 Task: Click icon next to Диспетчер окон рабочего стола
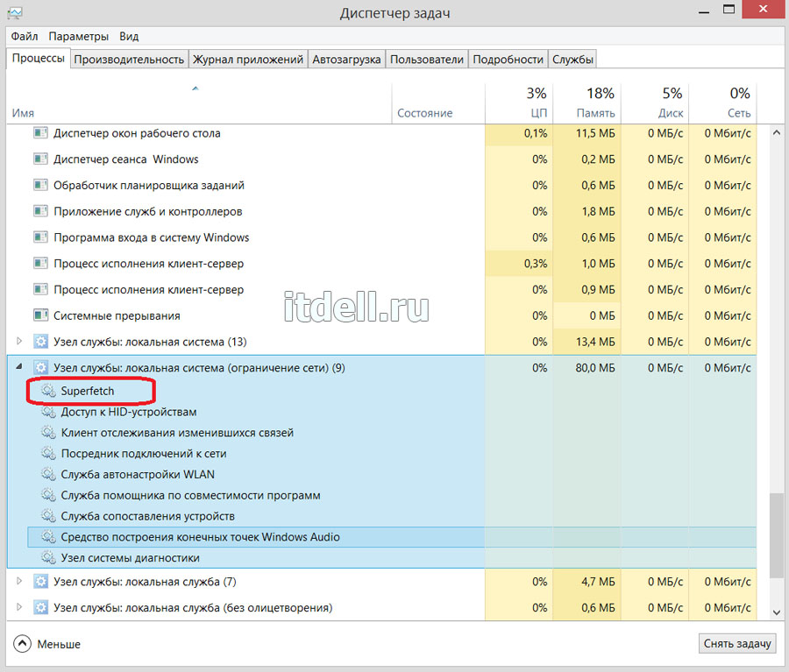(40, 133)
